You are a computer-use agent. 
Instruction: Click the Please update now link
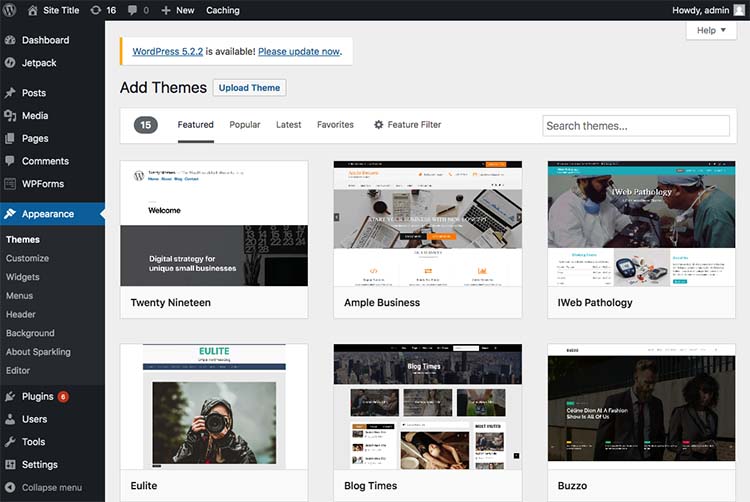299,51
